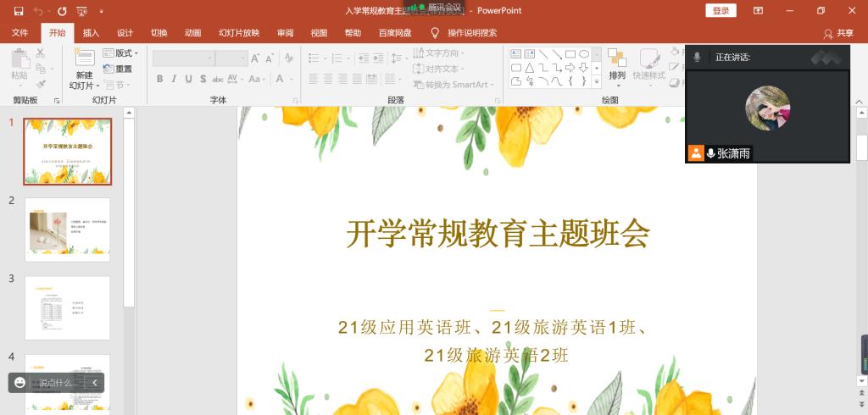Click the 开学常规教育主题班会 title text
Screen dimensions: 868x415
[x=498, y=234]
